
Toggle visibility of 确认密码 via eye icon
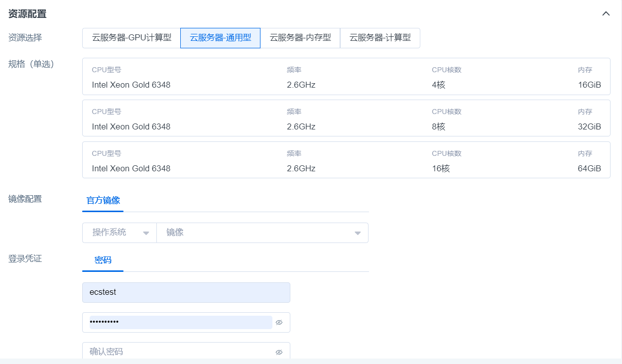[x=279, y=352]
